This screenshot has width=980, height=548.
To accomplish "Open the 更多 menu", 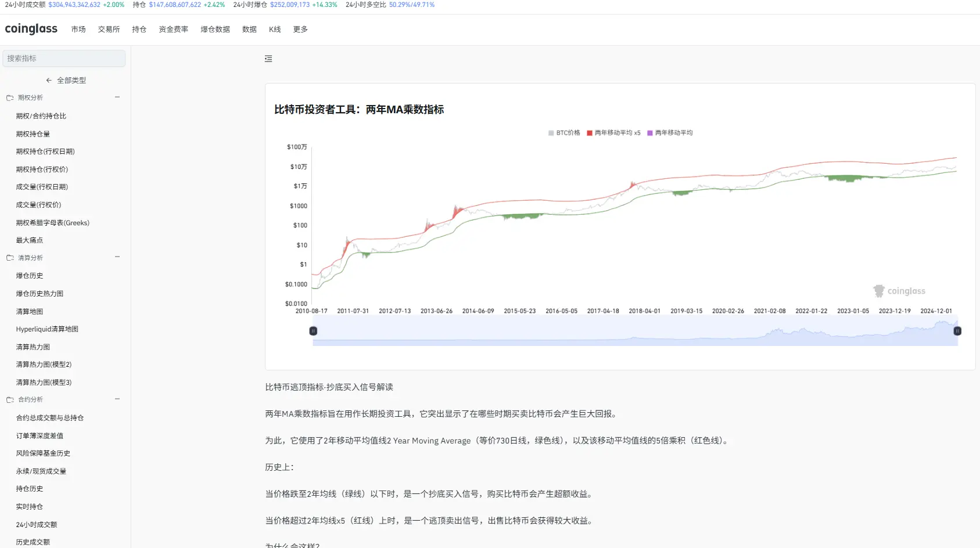I will [300, 30].
